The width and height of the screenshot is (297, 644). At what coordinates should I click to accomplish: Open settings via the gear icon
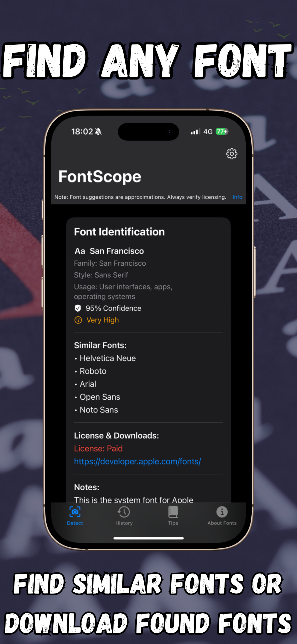[232, 154]
